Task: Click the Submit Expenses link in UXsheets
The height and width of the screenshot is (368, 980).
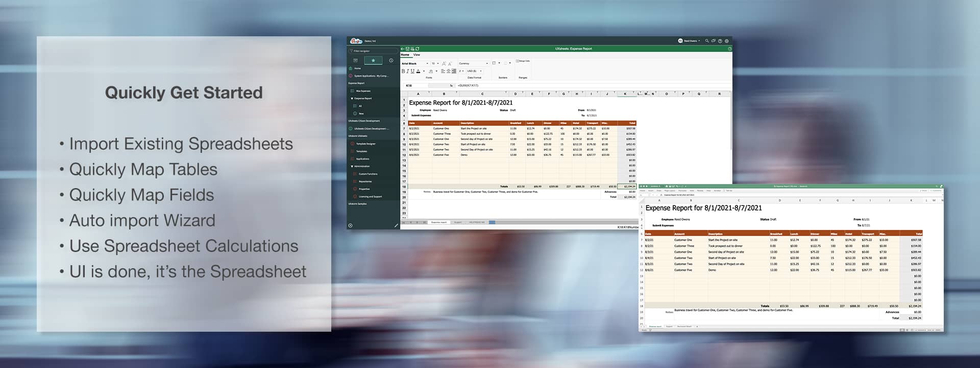Action: coord(422,116)
